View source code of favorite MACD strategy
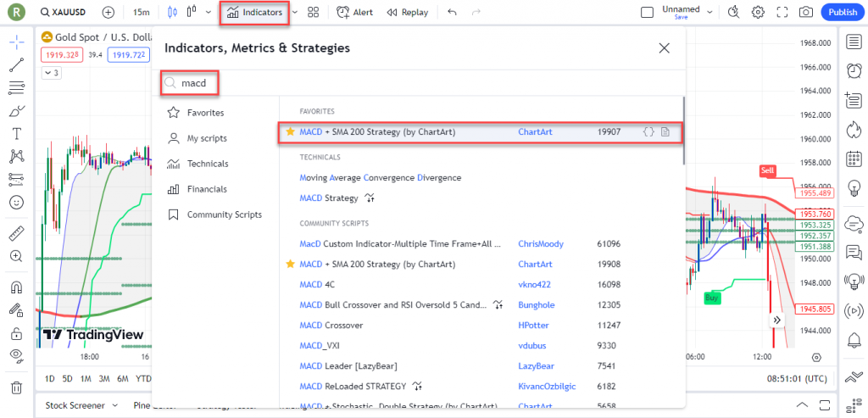This screenshot has height=418, width=868. [x=648, y=131]
